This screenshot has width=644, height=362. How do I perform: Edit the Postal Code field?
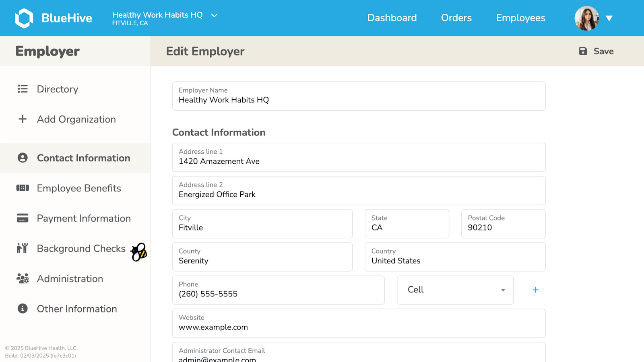coord(504,224)
